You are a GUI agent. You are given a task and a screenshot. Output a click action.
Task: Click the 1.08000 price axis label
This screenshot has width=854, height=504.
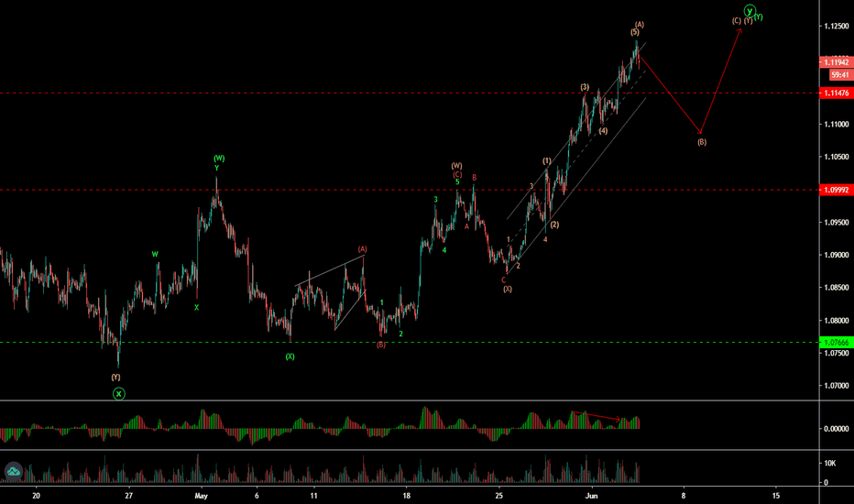[x=837, y=321]
